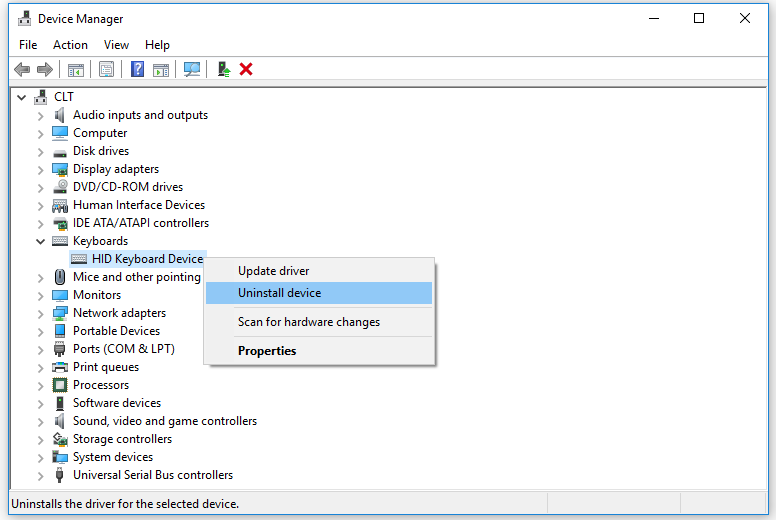Viewport: 776px width, 520px height.
Task: Click the Print queues printer icon
Action: 60,367
